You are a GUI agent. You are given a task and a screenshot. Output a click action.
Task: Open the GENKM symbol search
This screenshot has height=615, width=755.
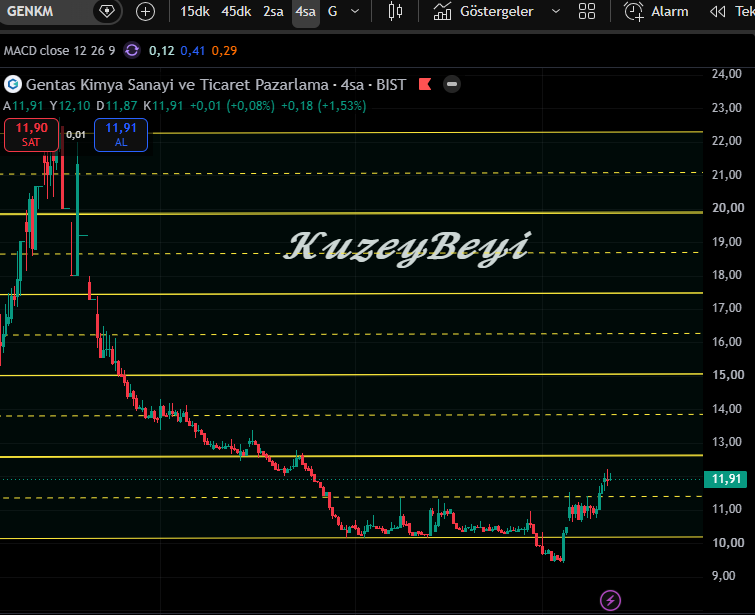30,11
